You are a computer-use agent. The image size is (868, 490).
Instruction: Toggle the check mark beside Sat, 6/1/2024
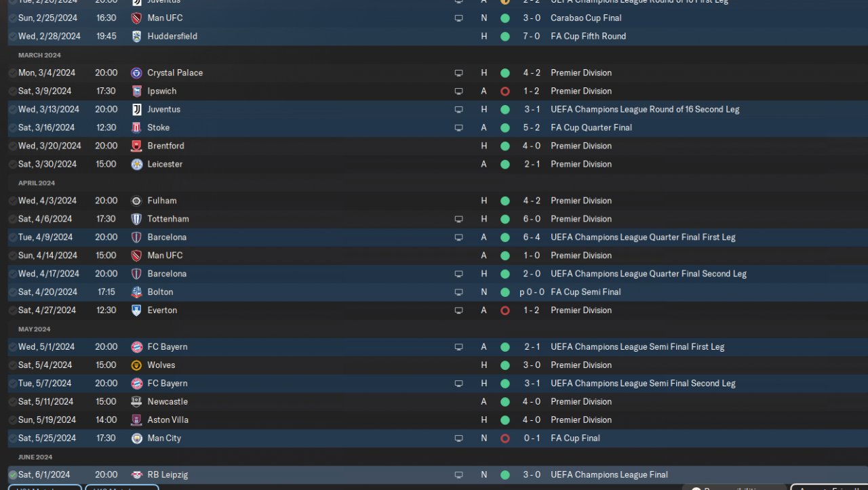point(12,474)
